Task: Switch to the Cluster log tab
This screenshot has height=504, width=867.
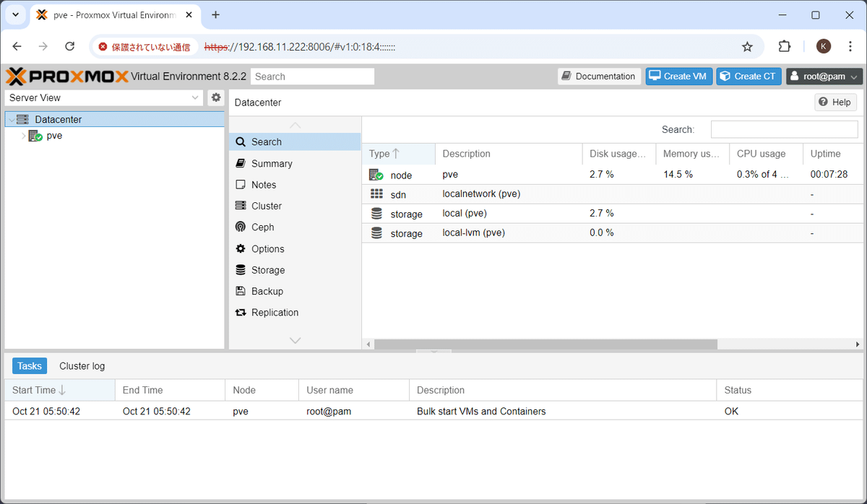Action: click(82, 366)
